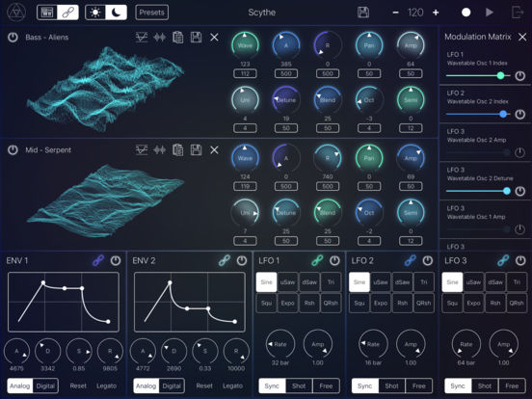The image size is (532, 399).
Task: Select the uSaw waveform in LFO 1
Action: tap(288, 282)
